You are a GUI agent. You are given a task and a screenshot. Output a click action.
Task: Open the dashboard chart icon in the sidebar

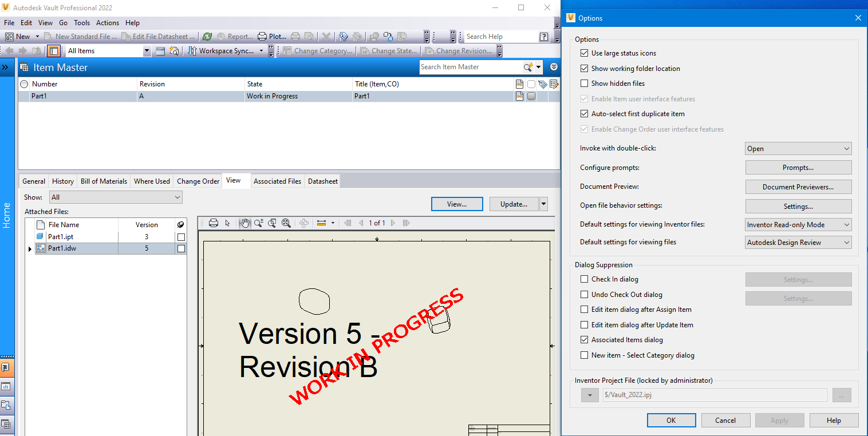tap(6, 386)
